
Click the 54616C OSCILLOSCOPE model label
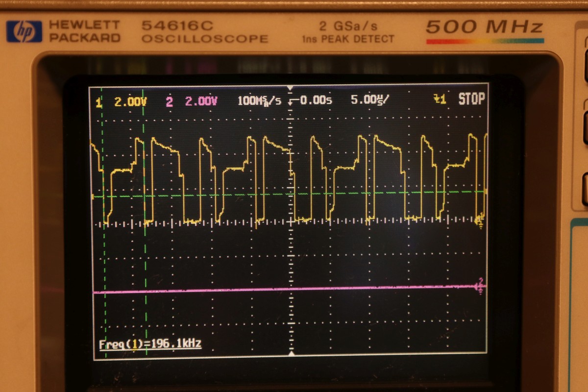pyautogui.click(x=204, y=31)
